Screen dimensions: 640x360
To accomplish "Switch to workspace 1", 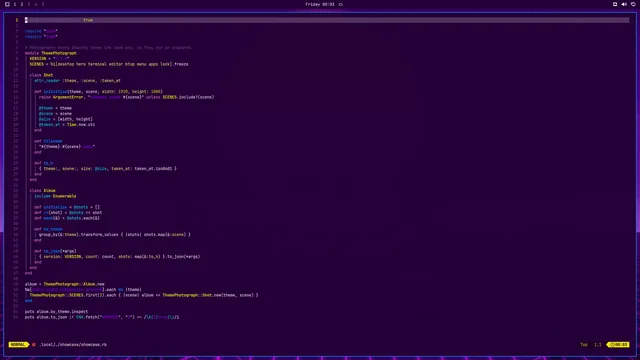I will (15, 4).
